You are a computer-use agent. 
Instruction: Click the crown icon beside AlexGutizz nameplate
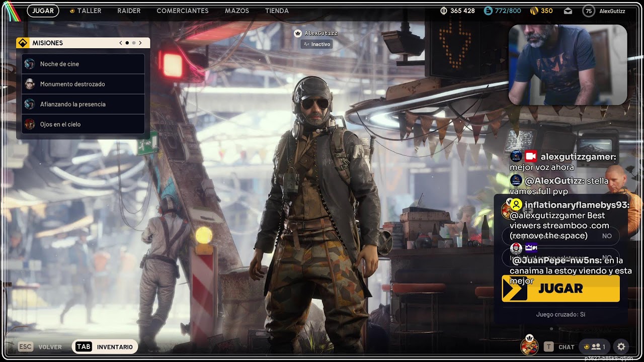(x=297, y=33)
